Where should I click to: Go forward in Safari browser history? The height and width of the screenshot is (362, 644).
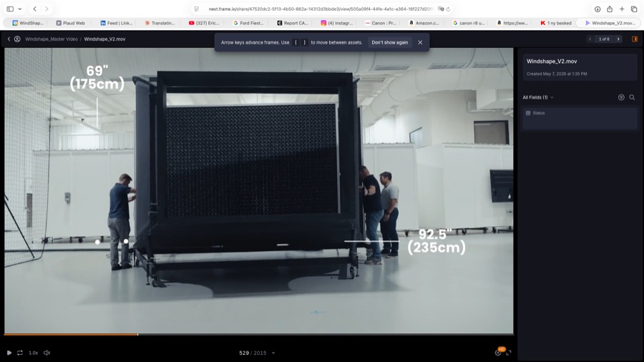coord(47,9)
